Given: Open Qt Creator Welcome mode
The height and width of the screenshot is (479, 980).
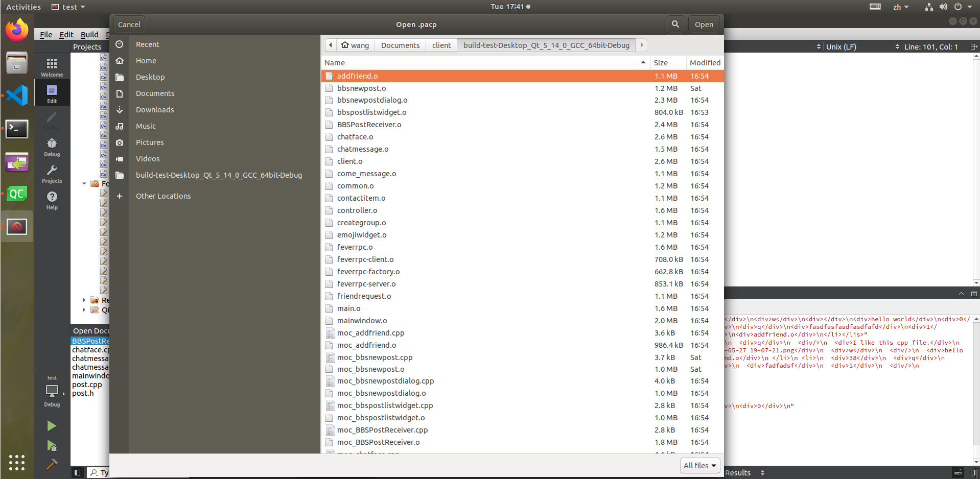Looking at the screenshot, I should tap(52, 66).
